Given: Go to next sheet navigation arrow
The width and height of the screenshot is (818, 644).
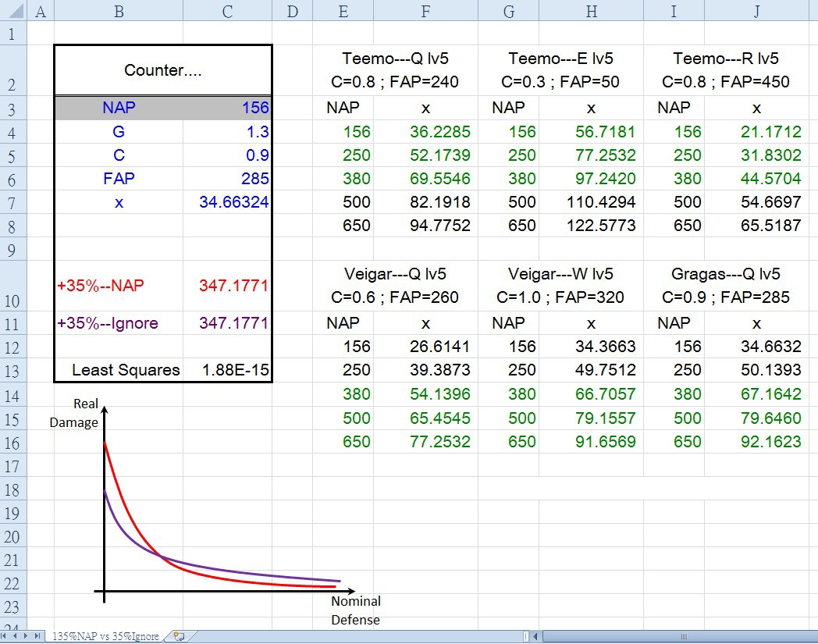Looking at the screenshot, I should point(26,636).
